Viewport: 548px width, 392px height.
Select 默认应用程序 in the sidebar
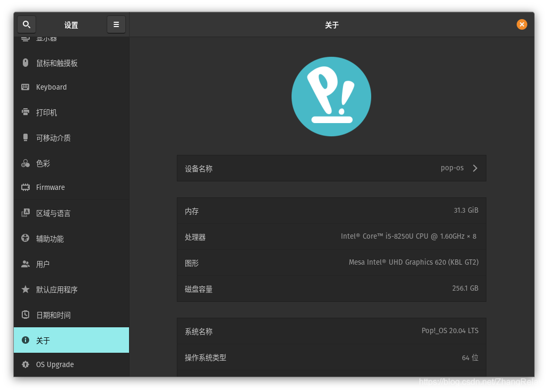[71, 290]
